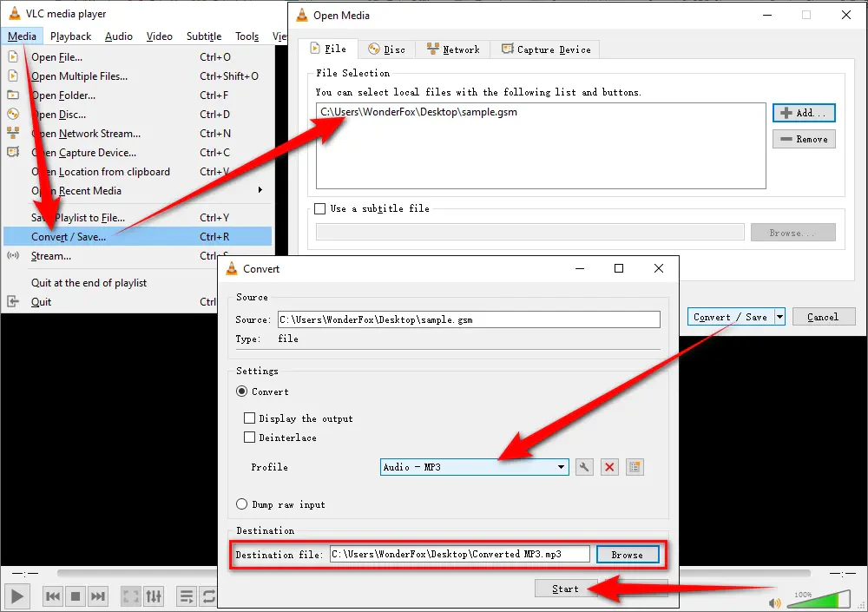
Task: Choose Convert / Save... menu entry
Action: [x=138, y=236]
